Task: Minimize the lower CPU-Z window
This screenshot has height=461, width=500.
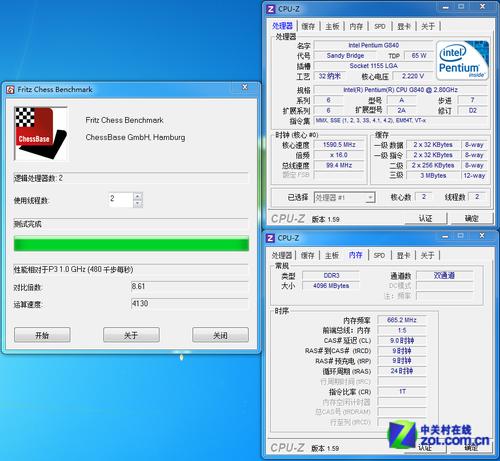Action: pos(445,236)
